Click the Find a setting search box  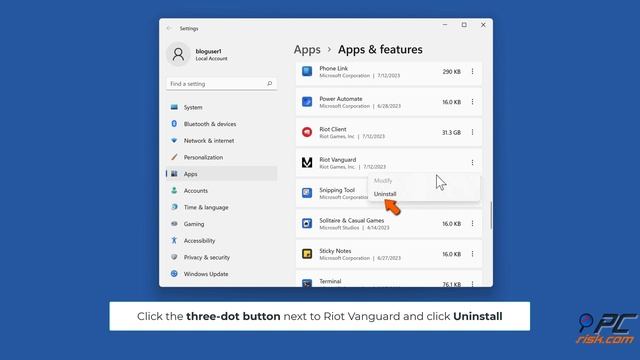pos(221,84)
